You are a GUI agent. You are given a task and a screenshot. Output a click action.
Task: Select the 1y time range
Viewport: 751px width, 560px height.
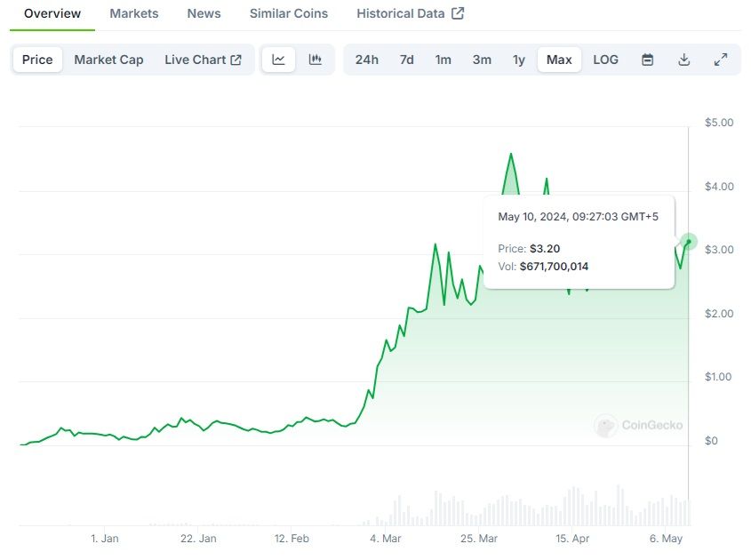[519, 60]
